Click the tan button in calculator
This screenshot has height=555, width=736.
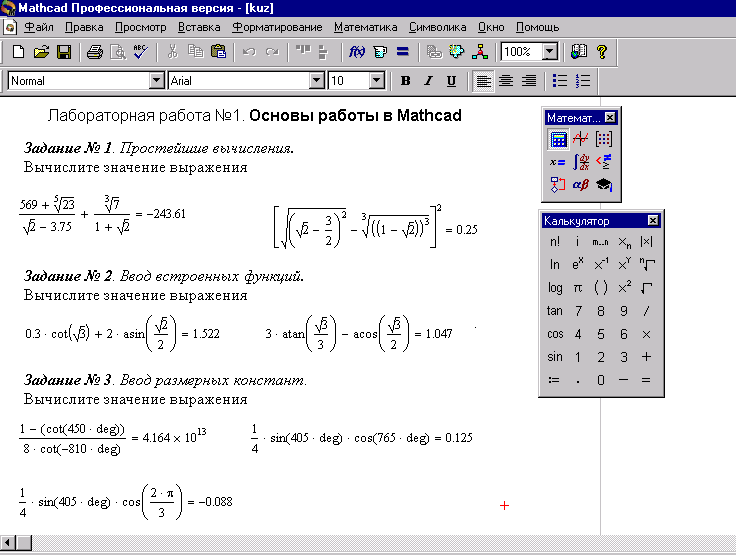(x=555, y=311)
